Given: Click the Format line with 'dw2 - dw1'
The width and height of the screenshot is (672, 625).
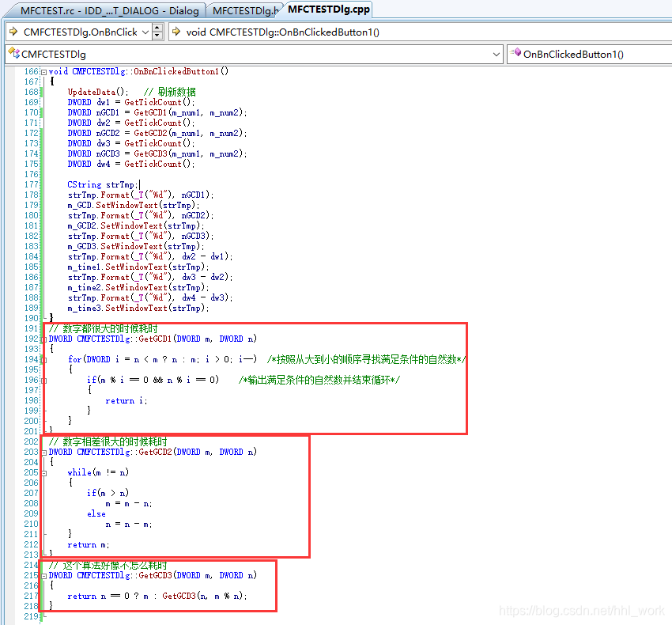Looking at the screenshot, I should tap(150, 256).
